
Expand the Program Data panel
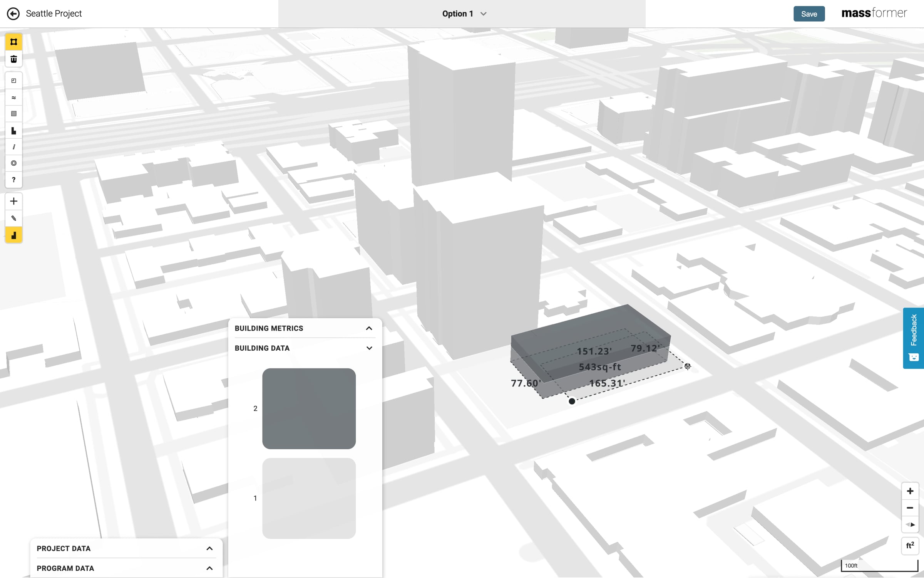(209, 568)
